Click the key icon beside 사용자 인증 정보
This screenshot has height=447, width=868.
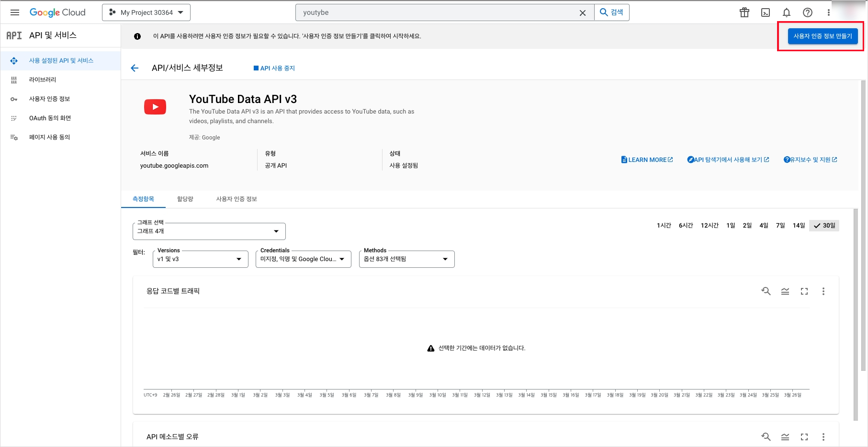[14, 99]
